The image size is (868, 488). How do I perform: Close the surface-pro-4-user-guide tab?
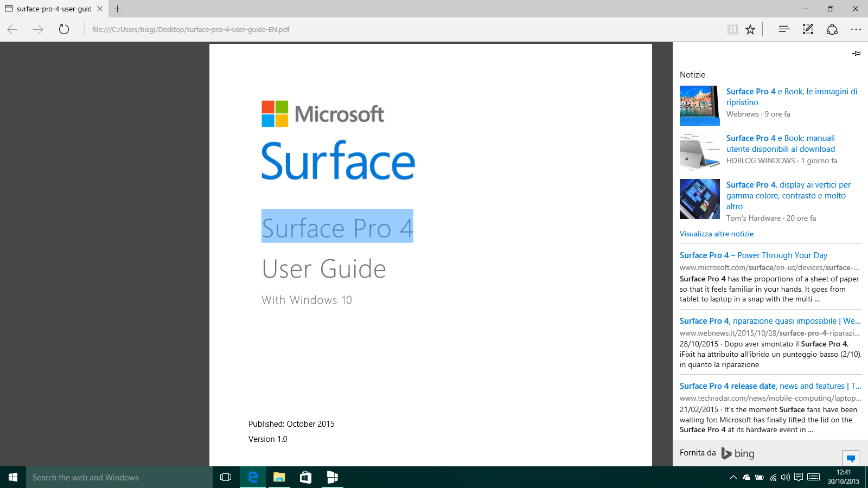tap(100, 9)
